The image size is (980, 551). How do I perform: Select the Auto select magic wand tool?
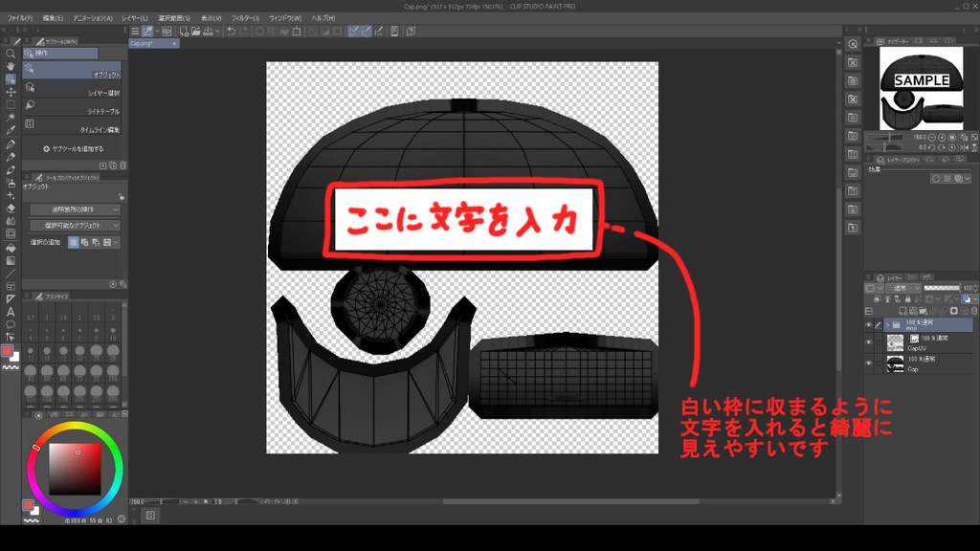[x=11, y=118]
